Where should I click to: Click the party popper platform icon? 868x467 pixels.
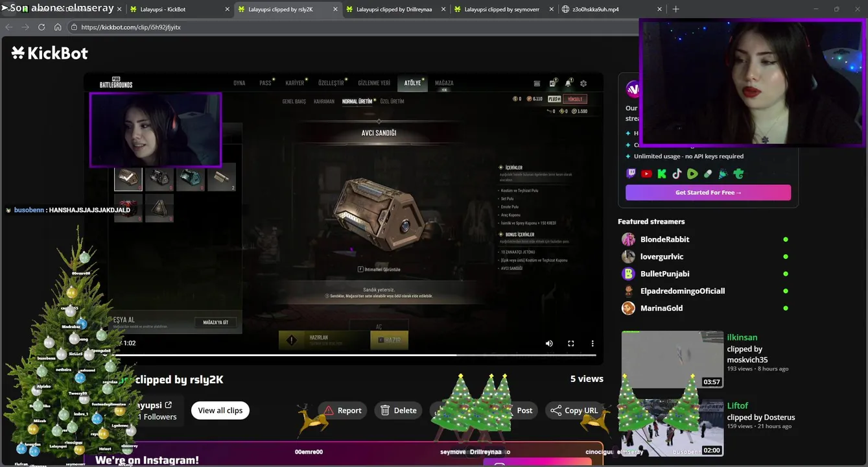723,174
